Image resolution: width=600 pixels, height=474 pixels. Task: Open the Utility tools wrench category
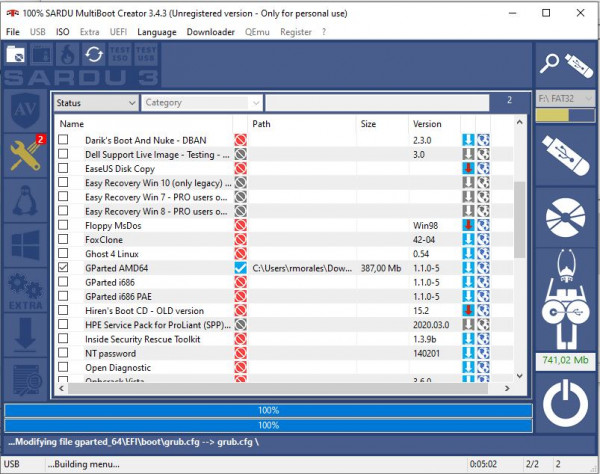click(25, 155)
